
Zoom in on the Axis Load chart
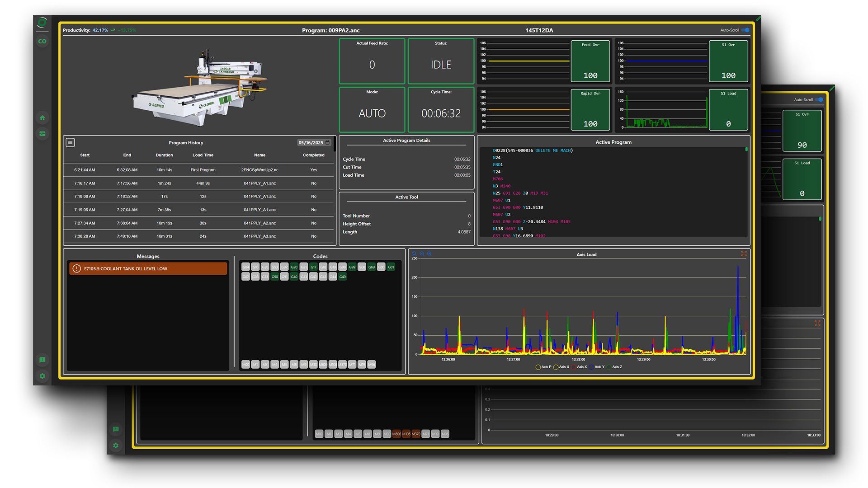click(429, 253)
